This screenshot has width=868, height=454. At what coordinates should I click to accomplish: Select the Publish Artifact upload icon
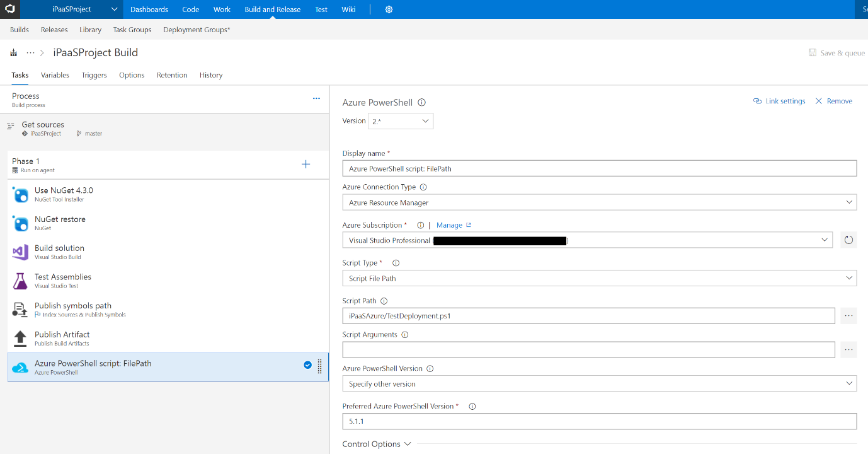pyautogui.click(x=20, y=339)
